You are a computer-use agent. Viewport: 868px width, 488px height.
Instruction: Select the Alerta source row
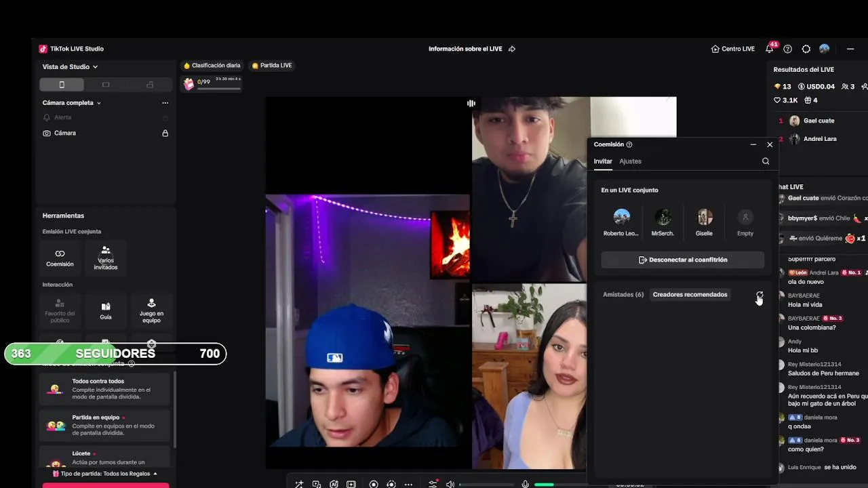click(105, 118)
